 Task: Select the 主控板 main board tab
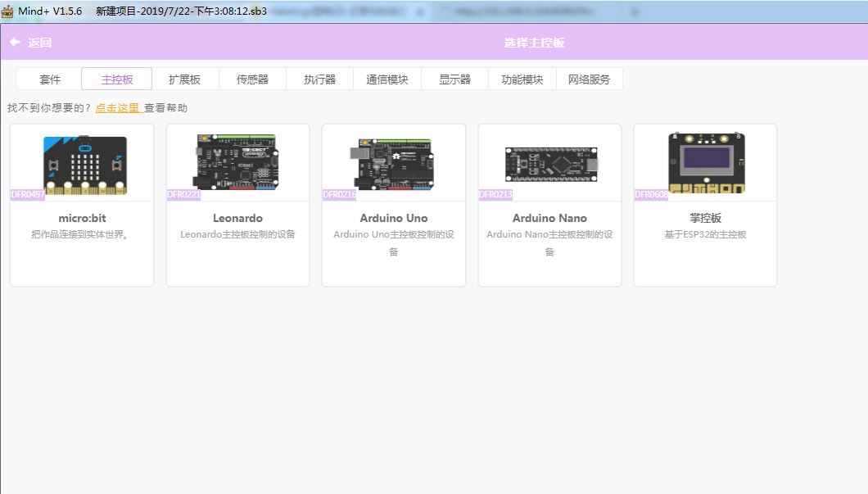117,79
